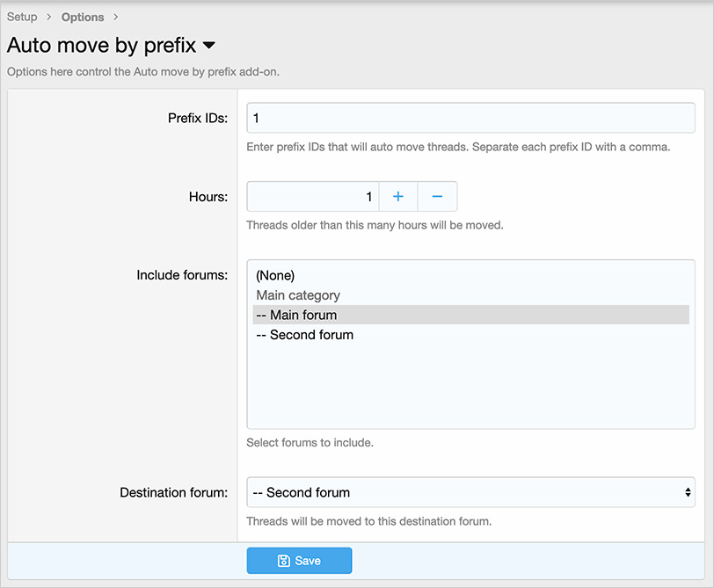Select Main category in the Include forums list
Screen dimensions: 714x588
(x=298, y=295)
